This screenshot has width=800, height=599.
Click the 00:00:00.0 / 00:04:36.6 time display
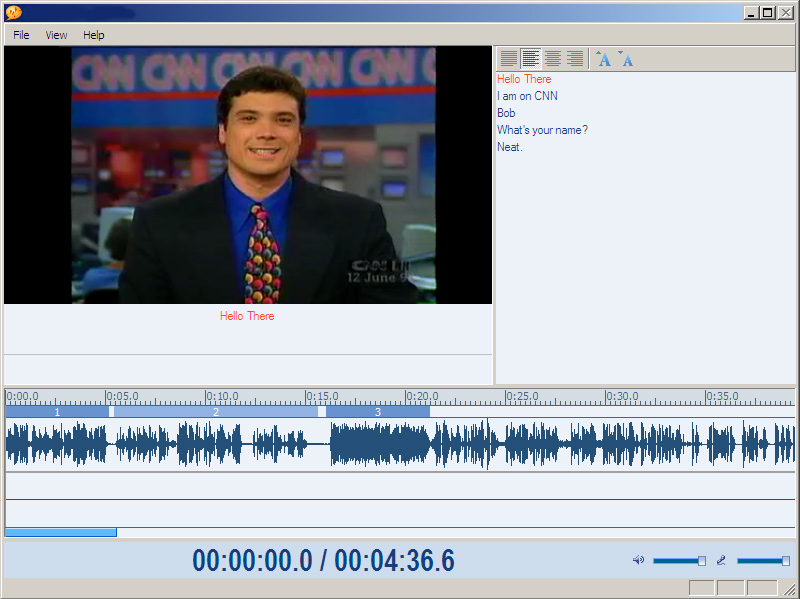(x=323, y=560)
